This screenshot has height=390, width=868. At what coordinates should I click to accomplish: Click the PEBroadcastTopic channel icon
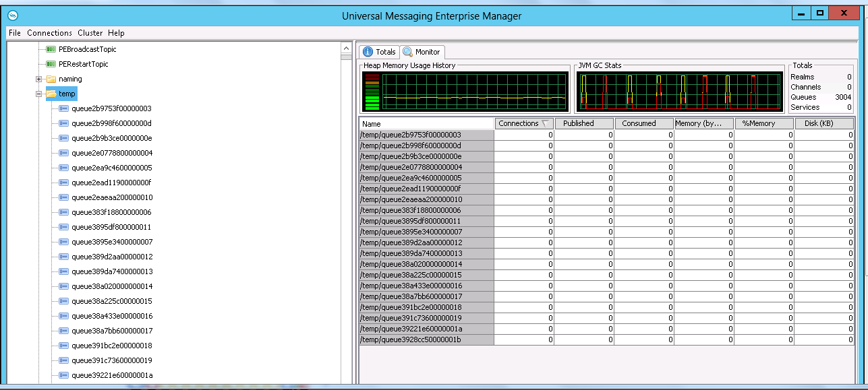coord(51,49)
